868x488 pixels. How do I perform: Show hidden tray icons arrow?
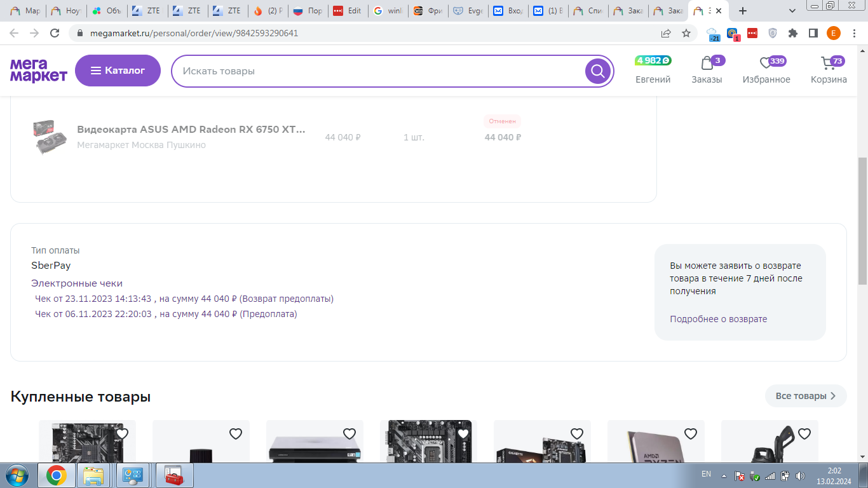coord(723,475)
